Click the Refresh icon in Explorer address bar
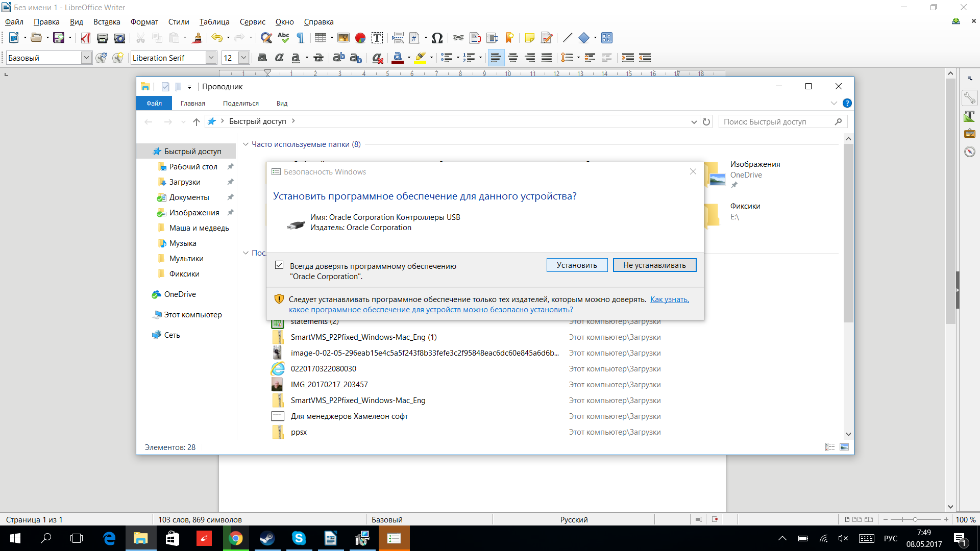Screen dimensions: 980x551 (x=706, y=121)
